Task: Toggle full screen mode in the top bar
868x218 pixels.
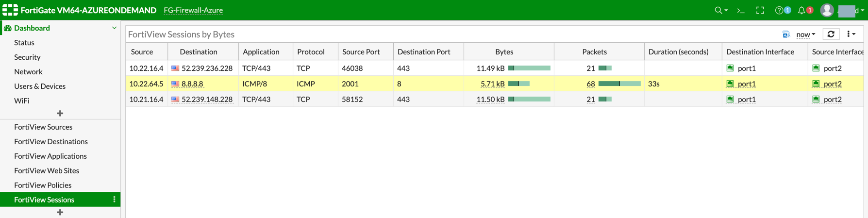Action: 760,10
